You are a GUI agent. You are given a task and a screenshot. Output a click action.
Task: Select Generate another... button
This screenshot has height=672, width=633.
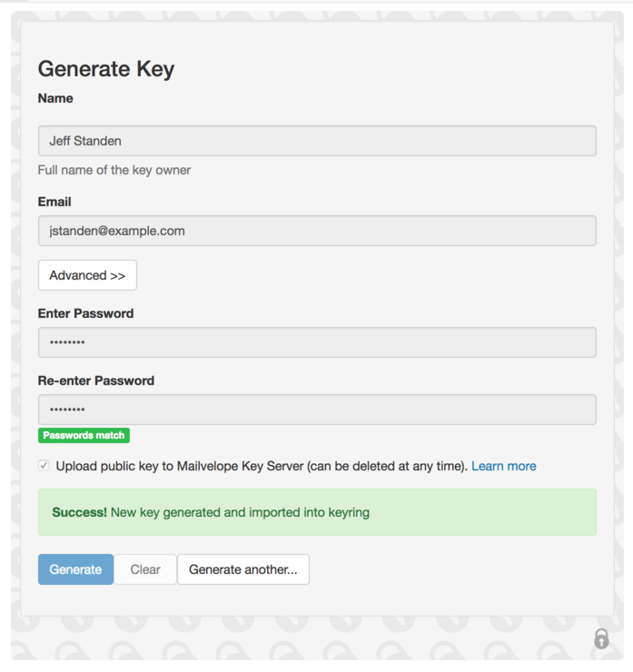243,569
